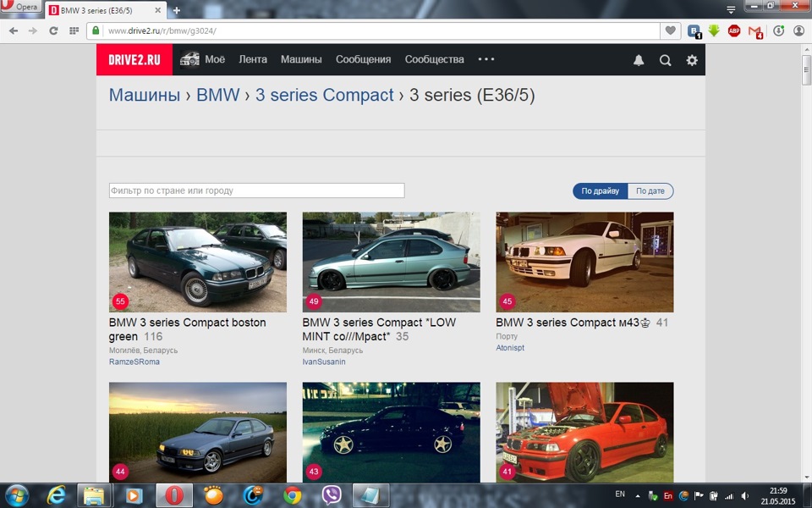
Task: Open the Opera menu button
Action: [20, 7]
